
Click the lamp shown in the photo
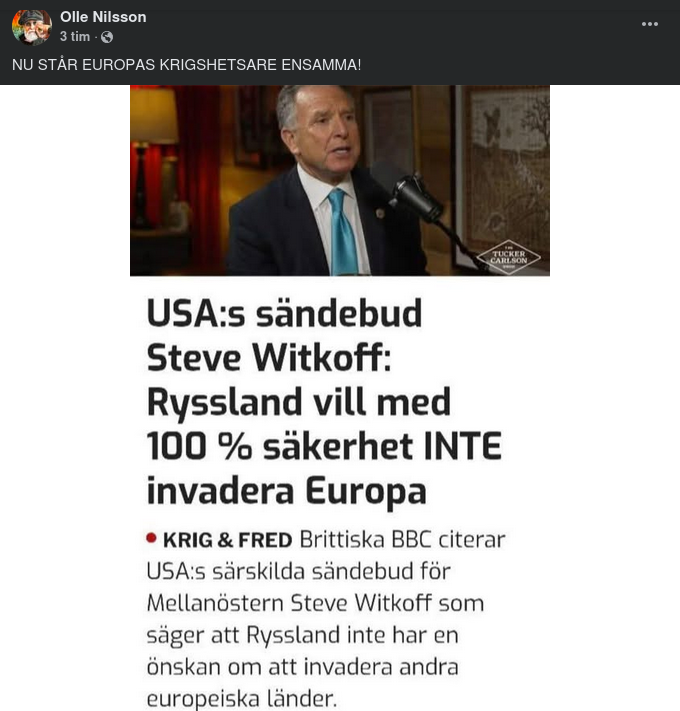(153, 120)
